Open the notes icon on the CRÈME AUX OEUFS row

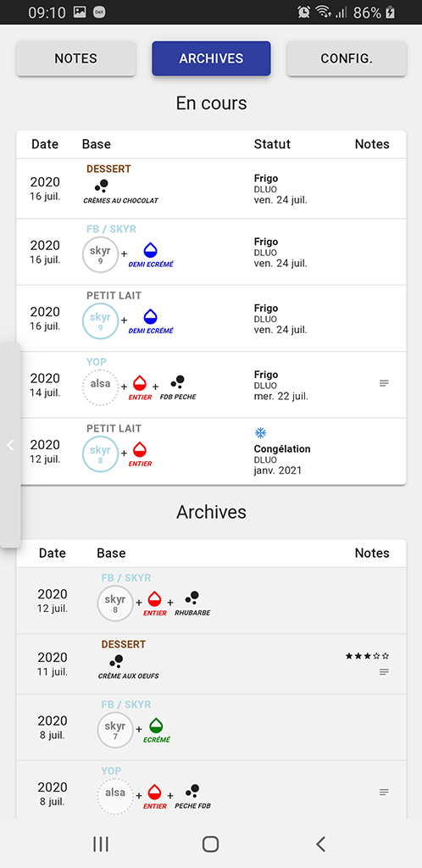pyautogui.click(x=384, y=671)
